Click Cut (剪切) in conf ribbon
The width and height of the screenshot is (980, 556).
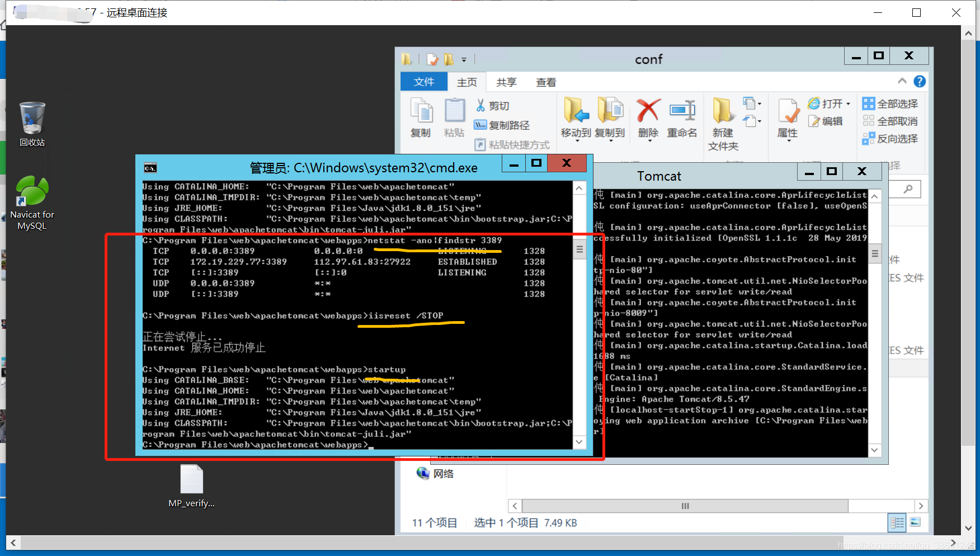pos(492,106)
